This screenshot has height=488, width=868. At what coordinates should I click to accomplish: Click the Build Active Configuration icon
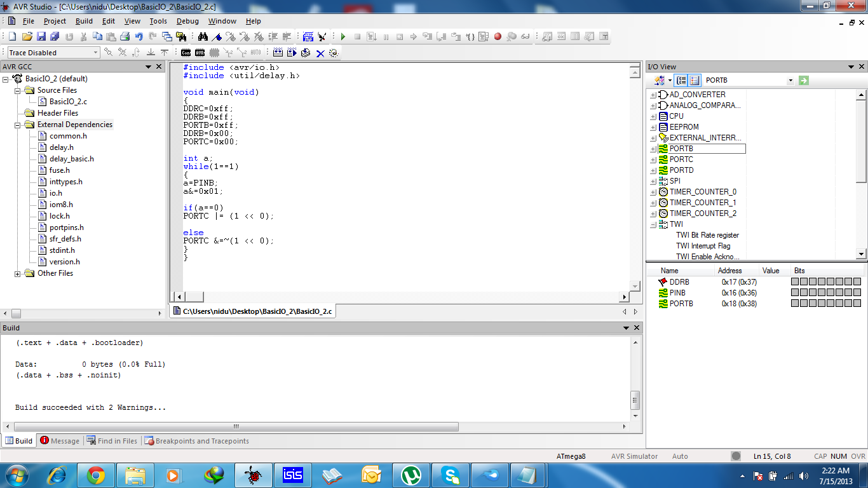278,53
